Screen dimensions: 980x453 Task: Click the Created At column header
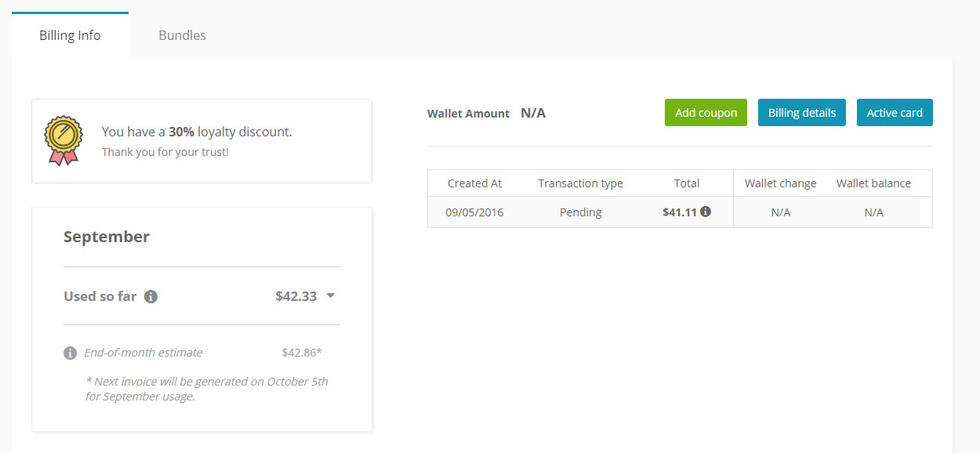(x=474, y=183)
